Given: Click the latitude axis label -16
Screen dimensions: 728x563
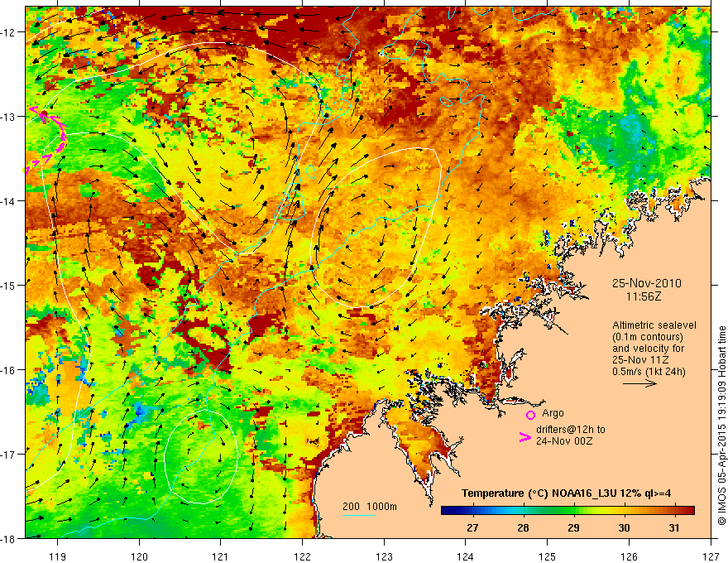Looking at the screenshot, I should pyautogui.click(x=7, y=370).
